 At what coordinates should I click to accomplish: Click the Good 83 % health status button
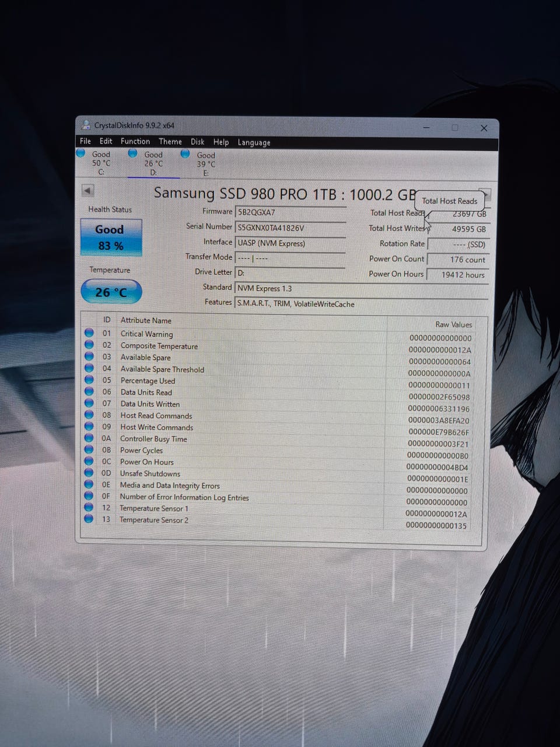(x=110, y=237)
